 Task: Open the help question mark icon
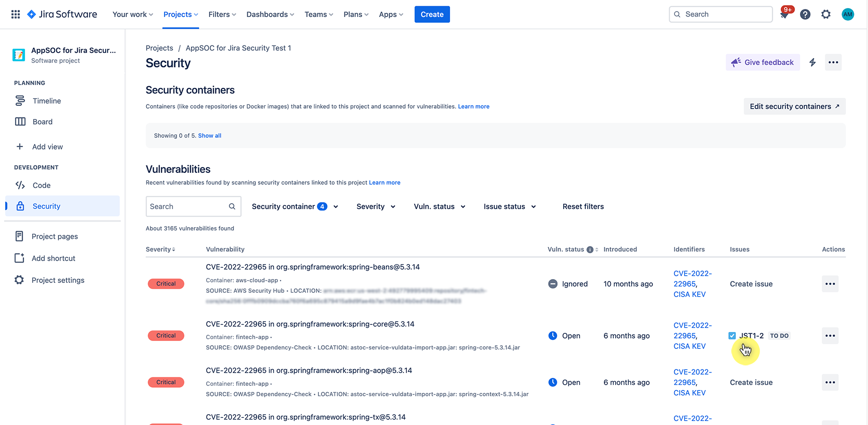(x=805, y=14)
